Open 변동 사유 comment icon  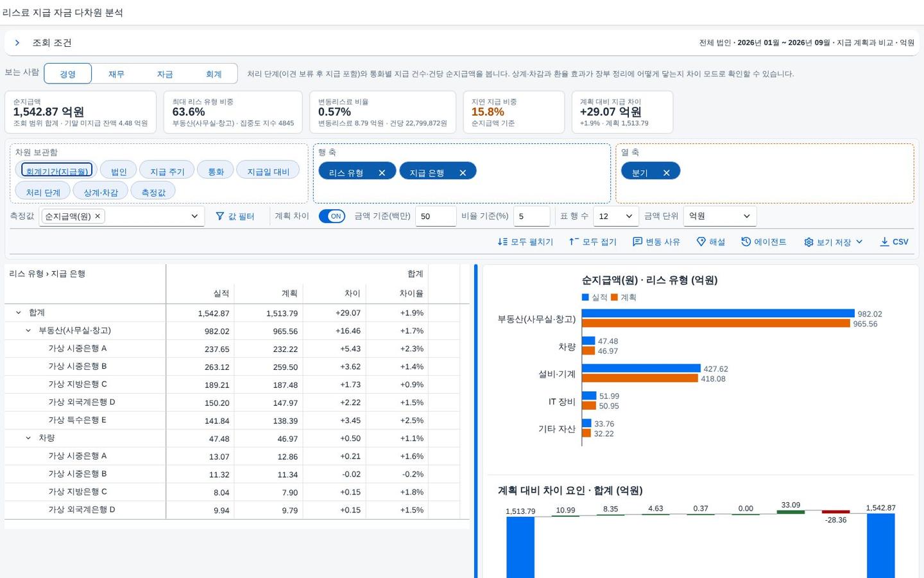click(x=637, y=242)
